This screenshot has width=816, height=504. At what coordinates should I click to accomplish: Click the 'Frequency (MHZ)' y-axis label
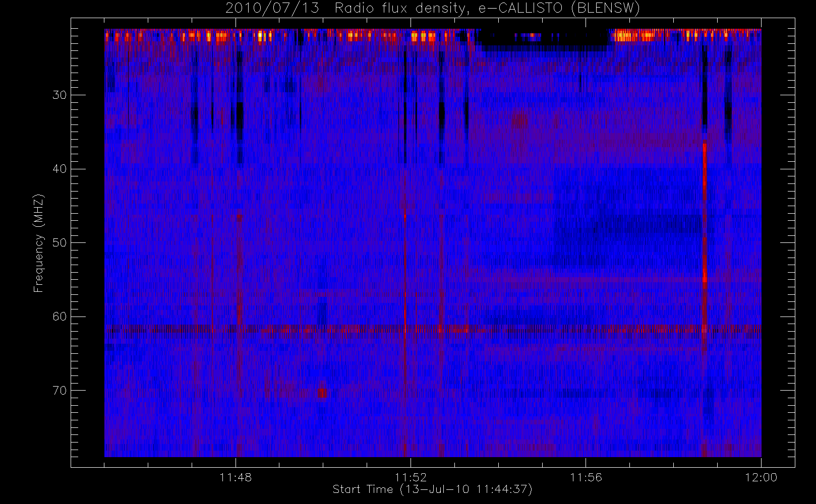[x=39, y=243]
